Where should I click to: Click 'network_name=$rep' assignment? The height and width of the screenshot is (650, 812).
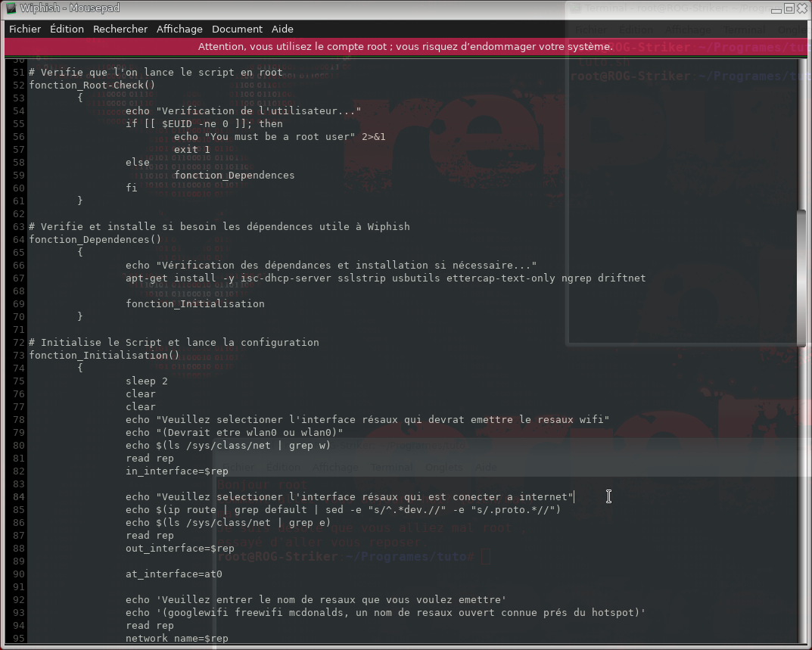(x=176, y=639)
